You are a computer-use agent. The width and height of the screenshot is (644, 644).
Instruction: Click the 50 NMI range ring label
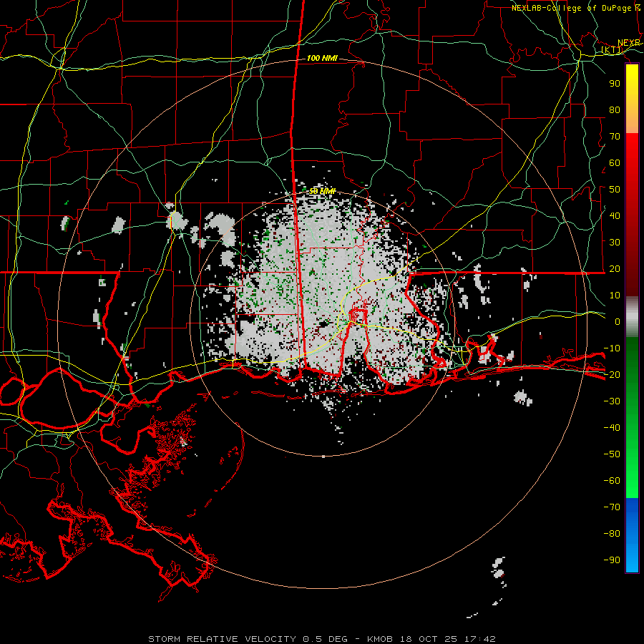pos(323,191)
